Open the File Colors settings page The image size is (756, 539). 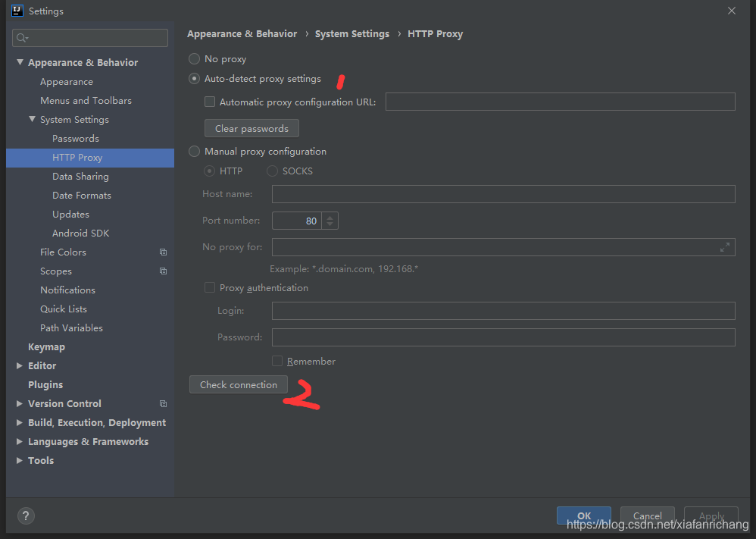pos(63,252)
